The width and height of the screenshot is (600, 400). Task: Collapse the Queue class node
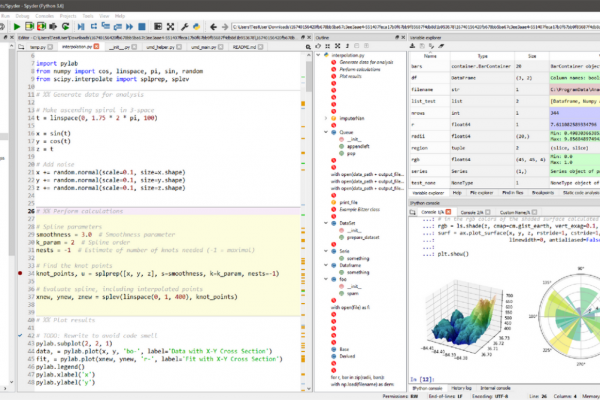coord(326,132)
